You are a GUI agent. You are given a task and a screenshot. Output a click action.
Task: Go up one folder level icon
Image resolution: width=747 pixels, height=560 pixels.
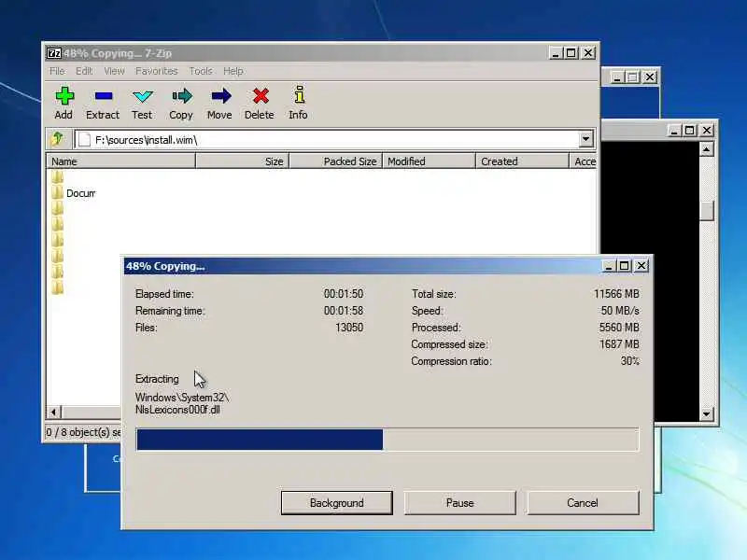coord(58,139)
